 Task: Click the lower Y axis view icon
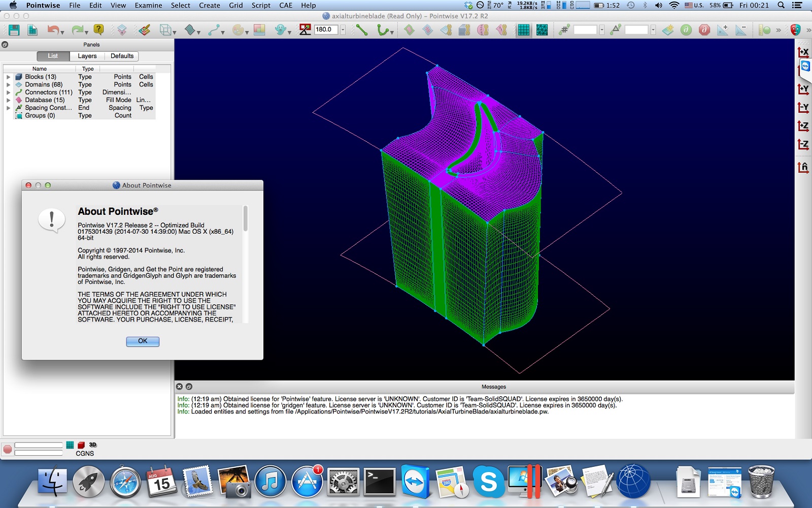pyautogui.click(x=803, y=107)
